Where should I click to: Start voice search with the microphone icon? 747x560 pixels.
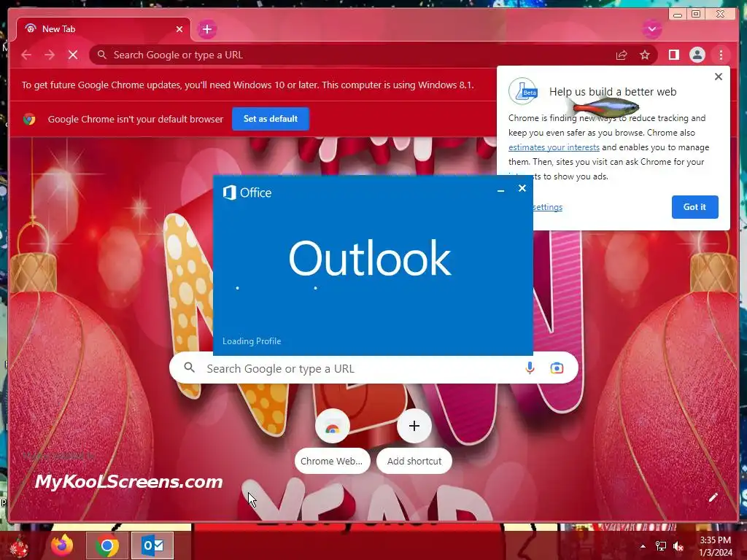pos(530,368)
